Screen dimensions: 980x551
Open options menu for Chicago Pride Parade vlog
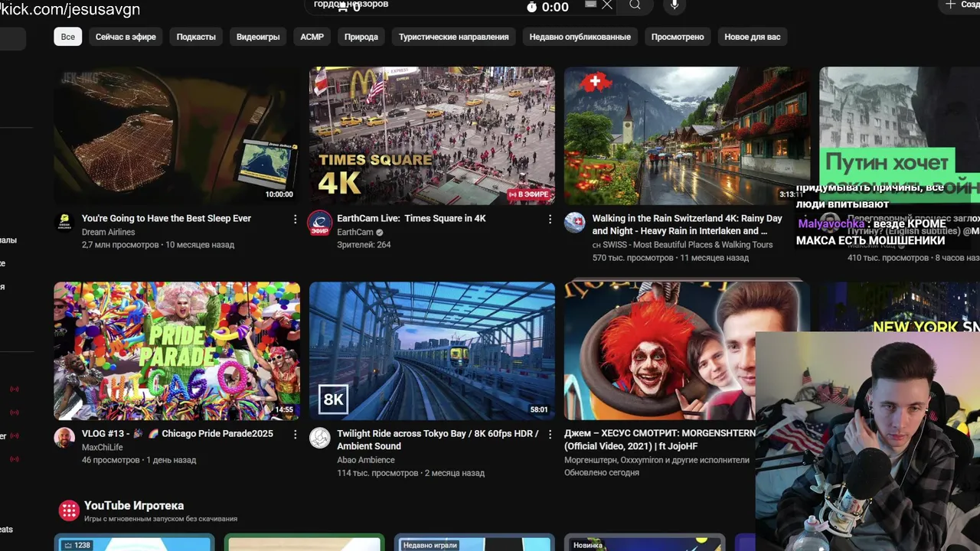click(x=295, y=434)
